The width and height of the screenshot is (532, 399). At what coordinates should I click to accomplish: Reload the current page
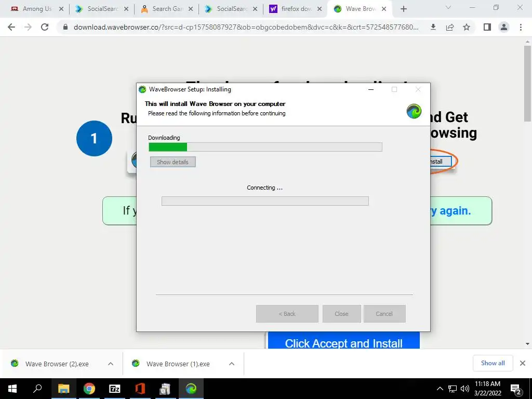[x=45, y=27]
